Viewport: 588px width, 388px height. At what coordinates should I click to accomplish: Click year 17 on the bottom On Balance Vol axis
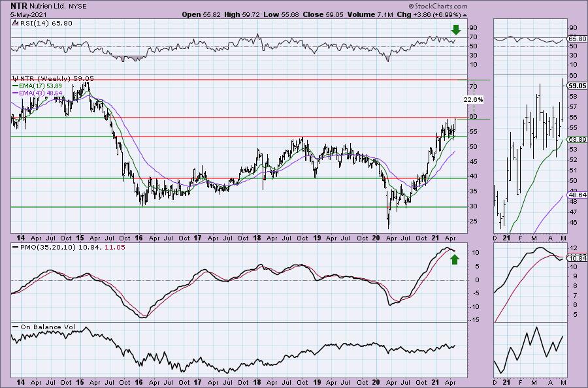pyautogui.click(x=197, y=383)
